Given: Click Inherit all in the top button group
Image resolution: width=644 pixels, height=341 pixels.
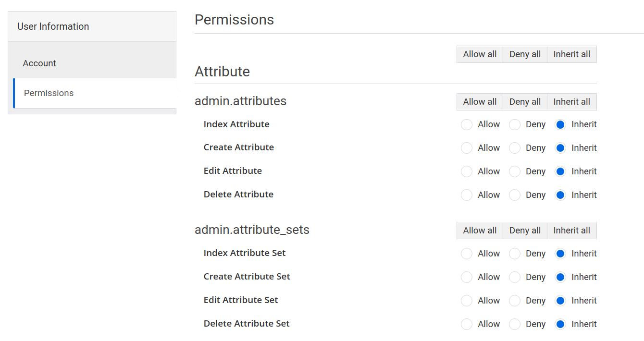Looking at the screenshot, I should (571, 54).
